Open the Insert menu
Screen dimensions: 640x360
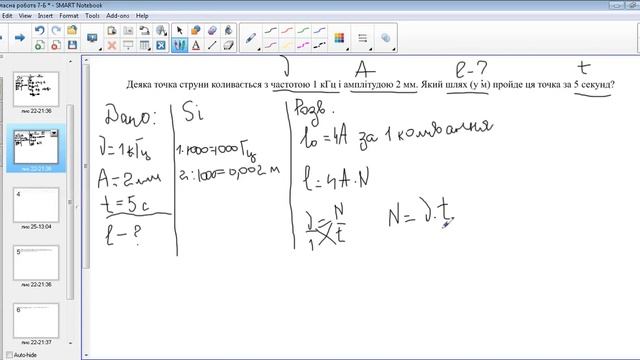click(45, 16)
